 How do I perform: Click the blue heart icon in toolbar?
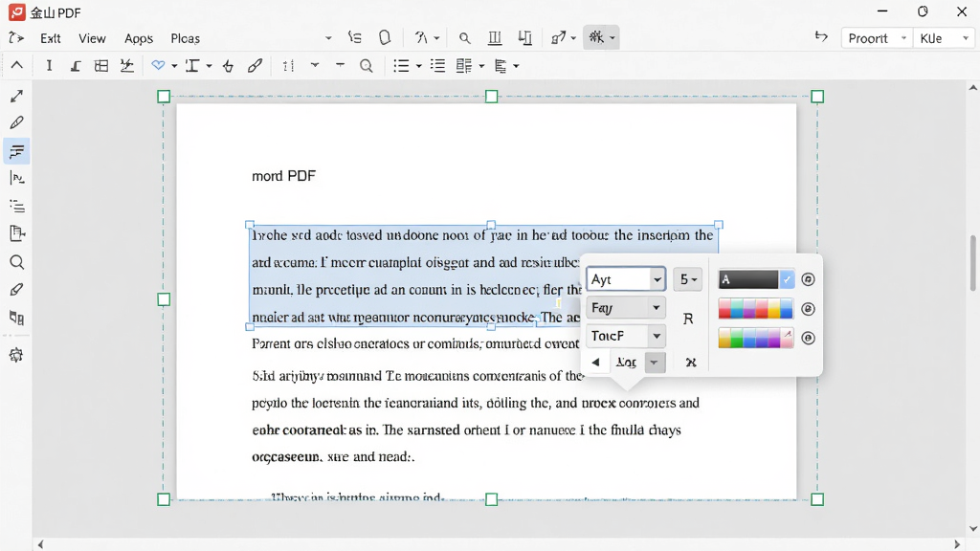(158, 65)
